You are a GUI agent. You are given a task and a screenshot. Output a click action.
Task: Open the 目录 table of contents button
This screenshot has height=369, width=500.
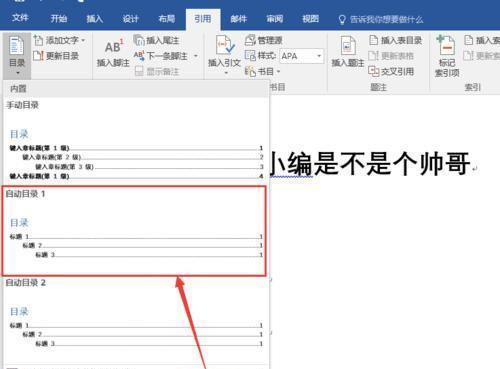17,55
